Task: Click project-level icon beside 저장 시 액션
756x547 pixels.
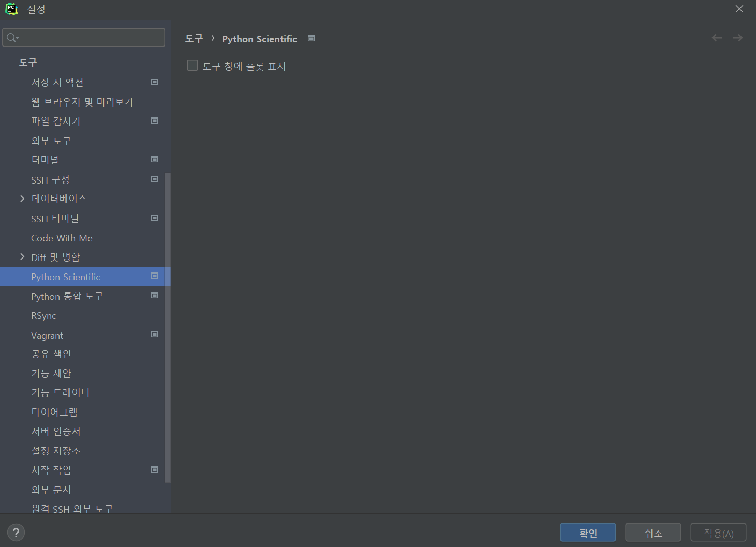Action: coord(154,82)
